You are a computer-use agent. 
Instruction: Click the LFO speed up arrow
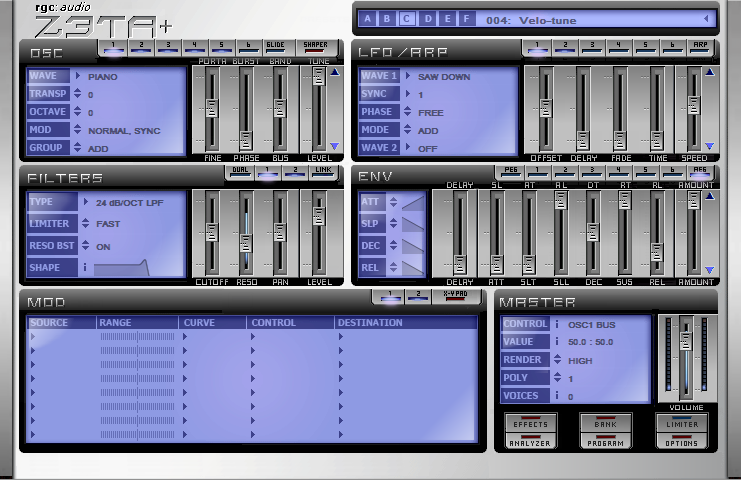(710, 72)
